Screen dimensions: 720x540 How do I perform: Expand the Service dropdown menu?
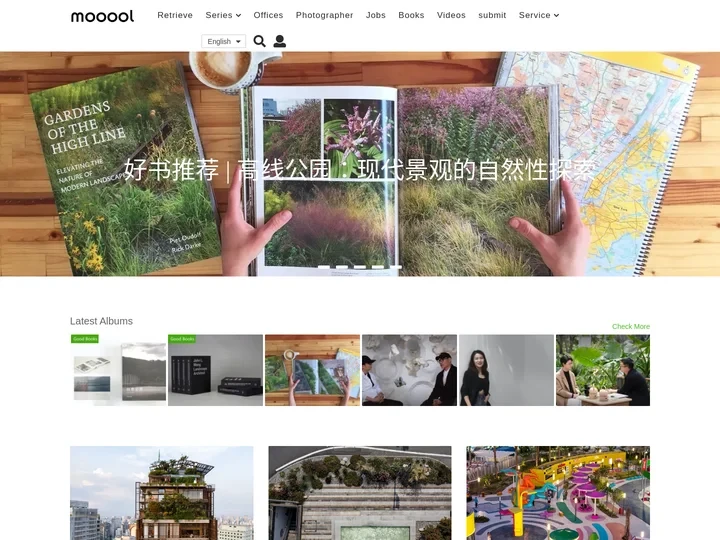tap(539, 15)
